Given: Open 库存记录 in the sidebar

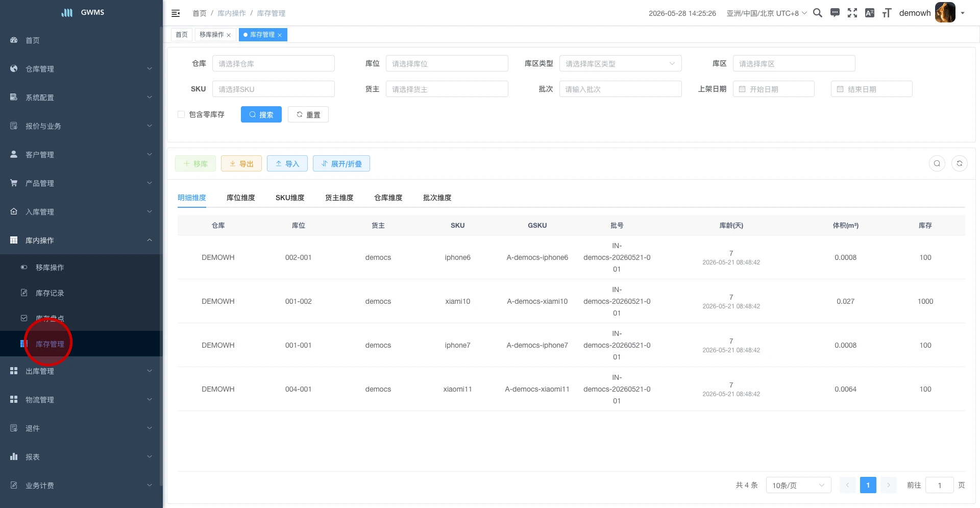Looking at the screenshot, I should click(x=82, y=293).
